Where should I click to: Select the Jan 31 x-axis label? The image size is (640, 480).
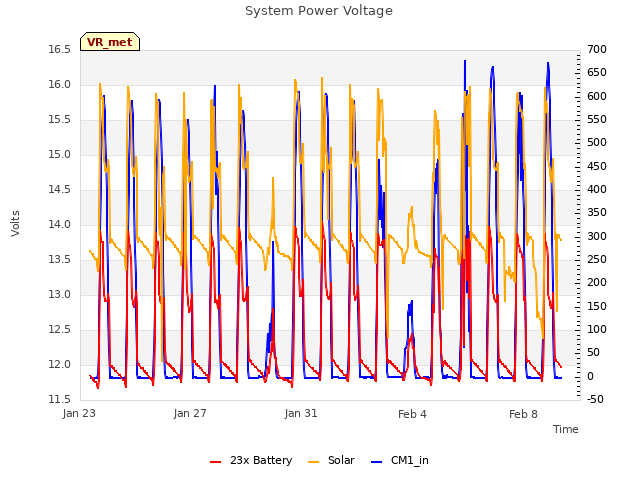pyautogui.click(x=301, y=413)
